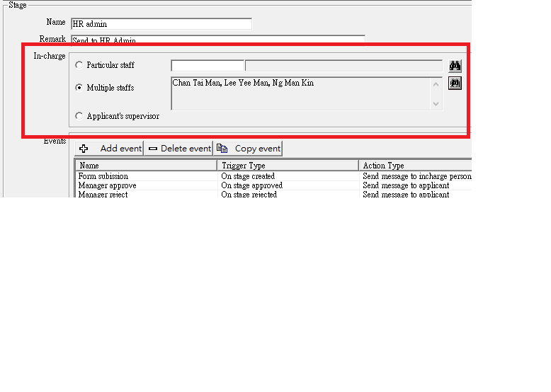Click the Add event button
This screenshot has width=551, height=392.
pyautogui.click(x=109, y=149)
